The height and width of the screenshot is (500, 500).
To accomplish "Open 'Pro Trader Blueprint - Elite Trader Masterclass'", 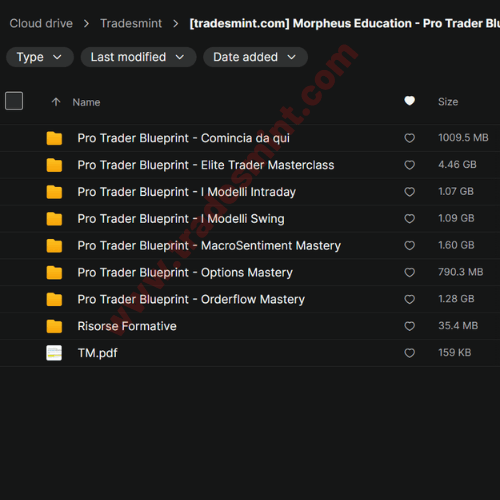I will tap(206, 165).
